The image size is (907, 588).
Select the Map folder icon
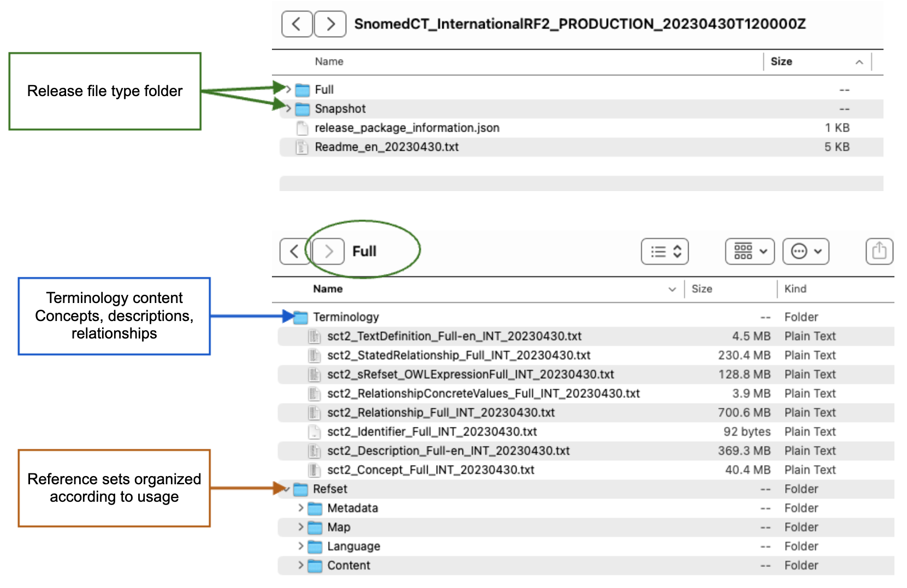pos(315,527)
